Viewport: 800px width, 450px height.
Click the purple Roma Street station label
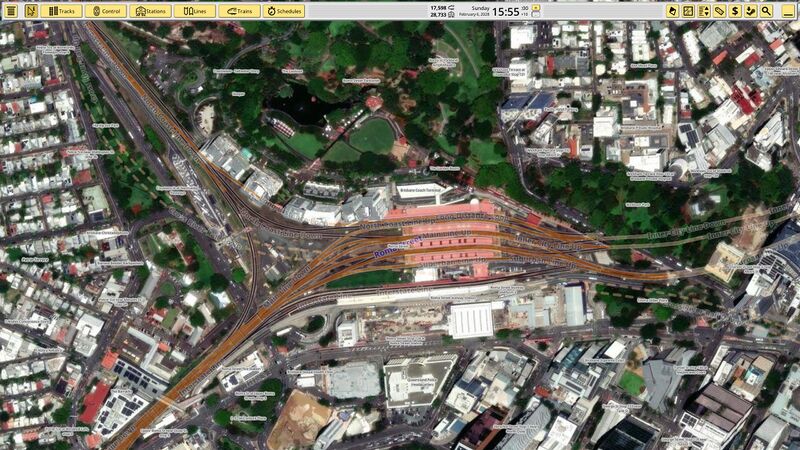[398, 246]
